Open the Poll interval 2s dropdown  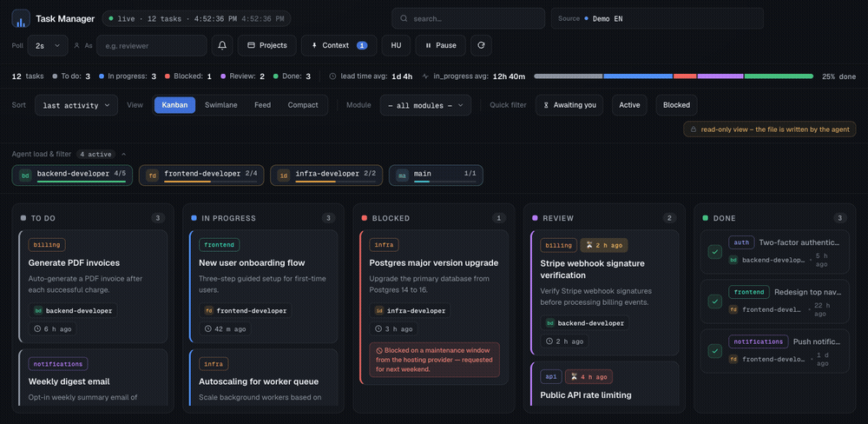48,45
